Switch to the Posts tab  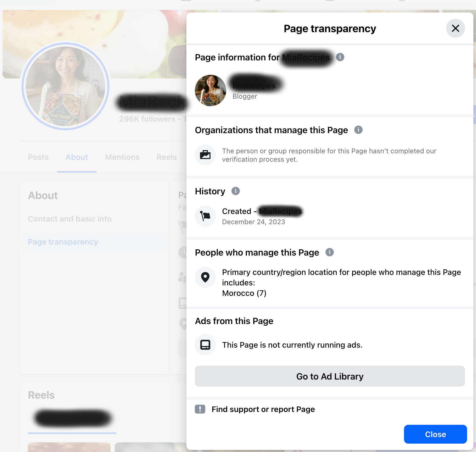click(38, 157)
